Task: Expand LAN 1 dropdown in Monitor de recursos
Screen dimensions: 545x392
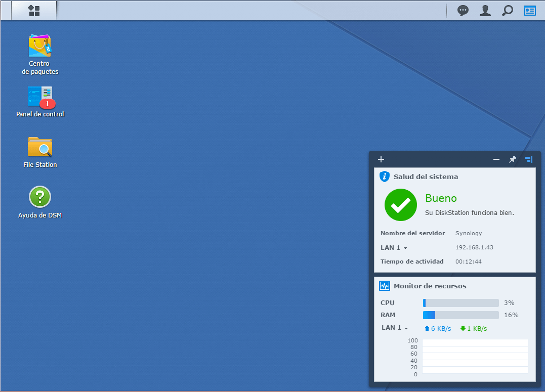Action: click(395, 328)
